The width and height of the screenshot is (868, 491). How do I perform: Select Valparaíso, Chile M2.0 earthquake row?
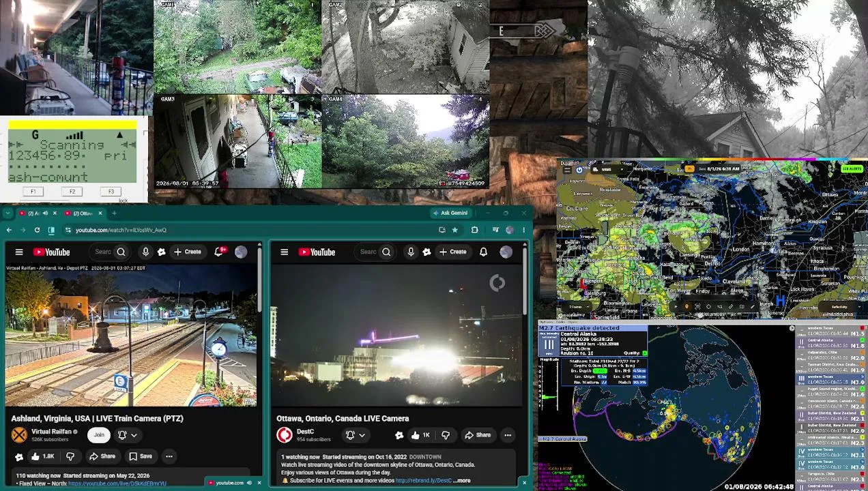[x=830, y=355]
